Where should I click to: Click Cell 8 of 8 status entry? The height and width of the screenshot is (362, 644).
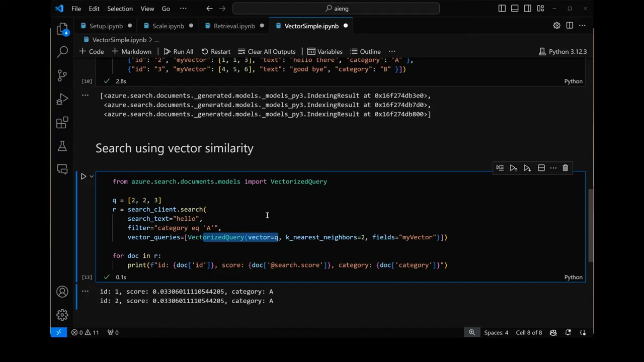pyautogui.click(x=529, y=332)
